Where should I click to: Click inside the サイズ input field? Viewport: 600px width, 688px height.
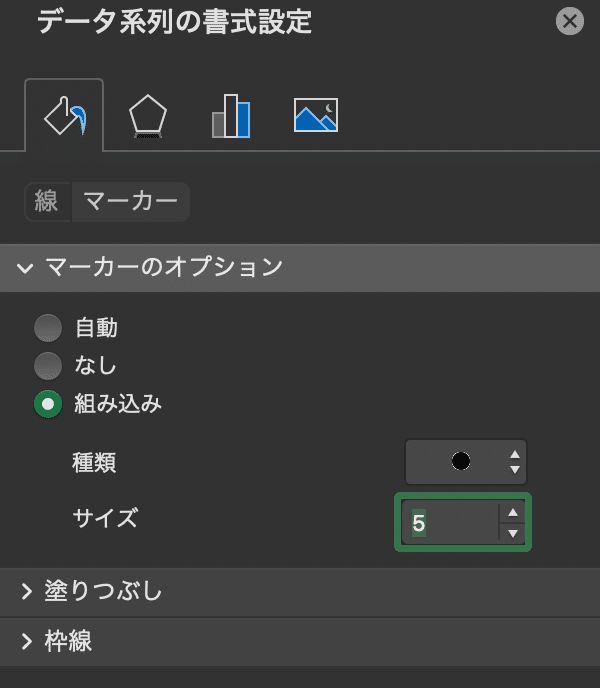tap(451, 523)
